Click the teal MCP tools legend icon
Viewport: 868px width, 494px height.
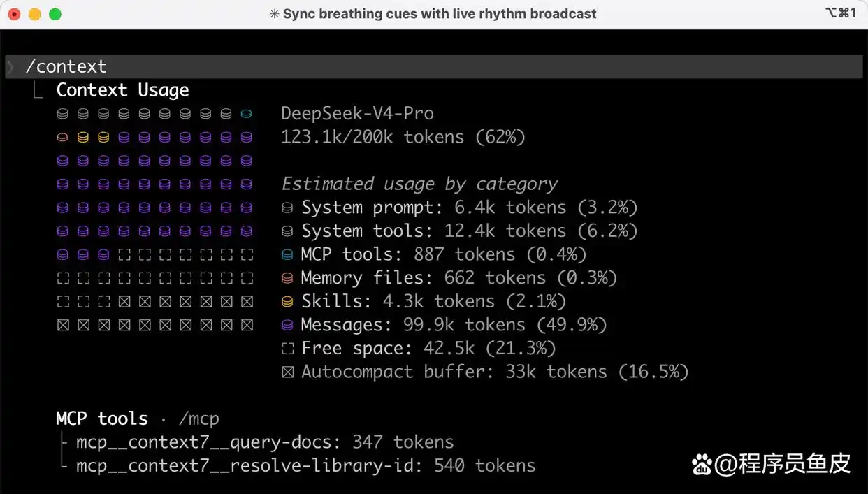pyautogui.click(x=287, y=254)
